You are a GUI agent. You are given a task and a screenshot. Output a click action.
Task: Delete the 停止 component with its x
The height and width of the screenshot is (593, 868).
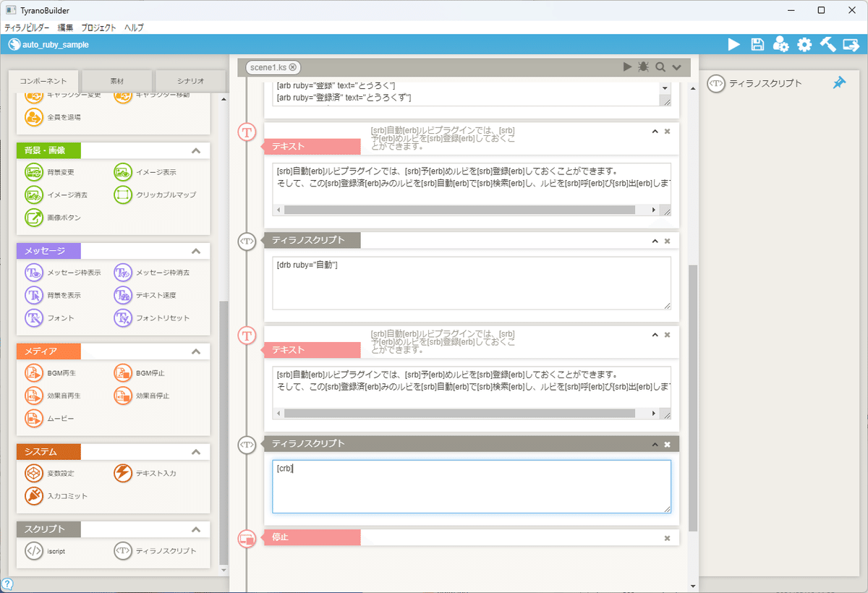tap(667, 538)
